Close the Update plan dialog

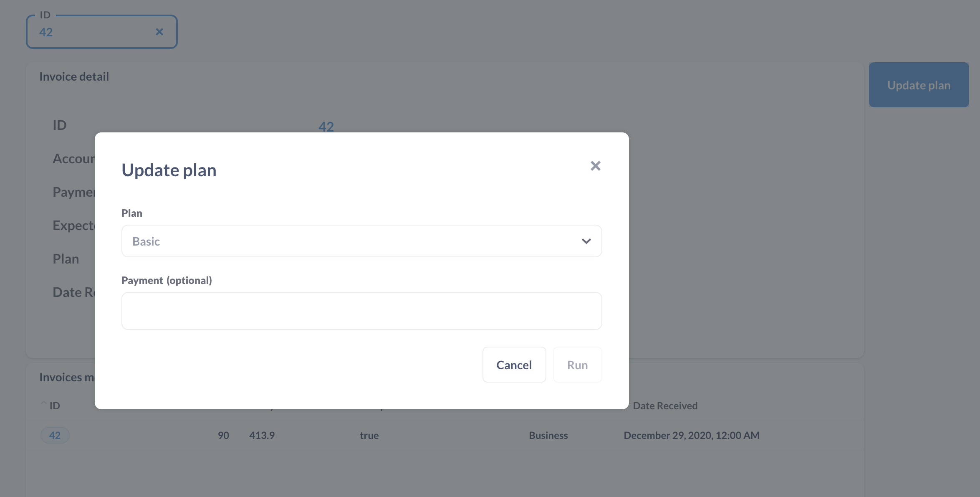pos(595,166)
